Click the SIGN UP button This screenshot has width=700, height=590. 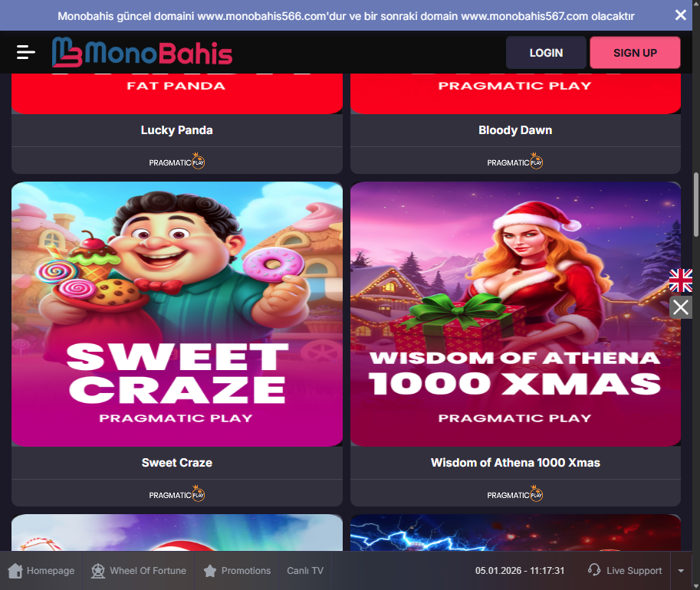[635, 53]
